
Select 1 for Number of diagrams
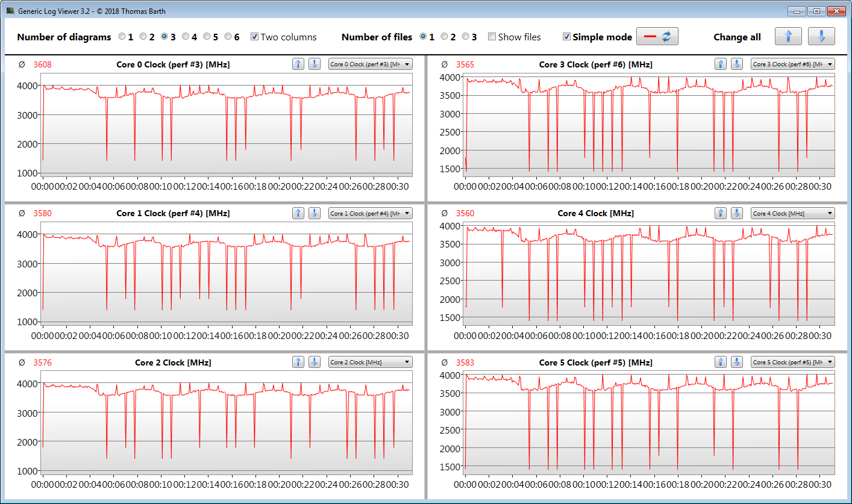click(122, 37)
